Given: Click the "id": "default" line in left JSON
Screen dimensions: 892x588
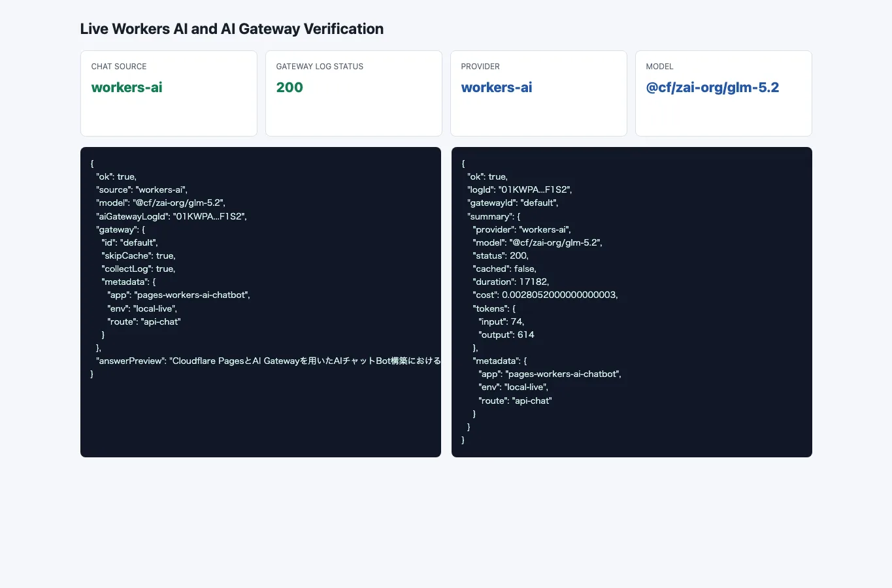Looking at the screenshot, I should pos(129,242).
